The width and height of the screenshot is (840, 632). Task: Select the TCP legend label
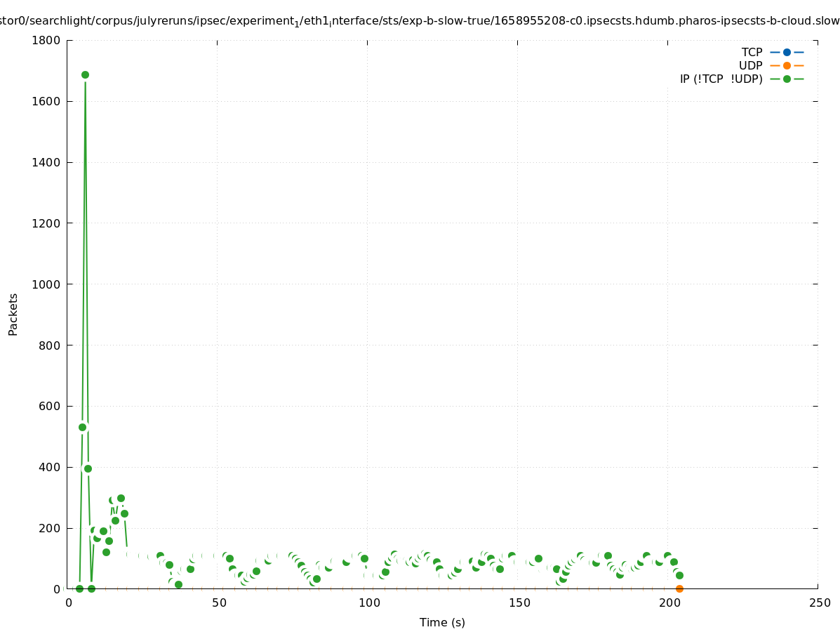tap(752, 53)
